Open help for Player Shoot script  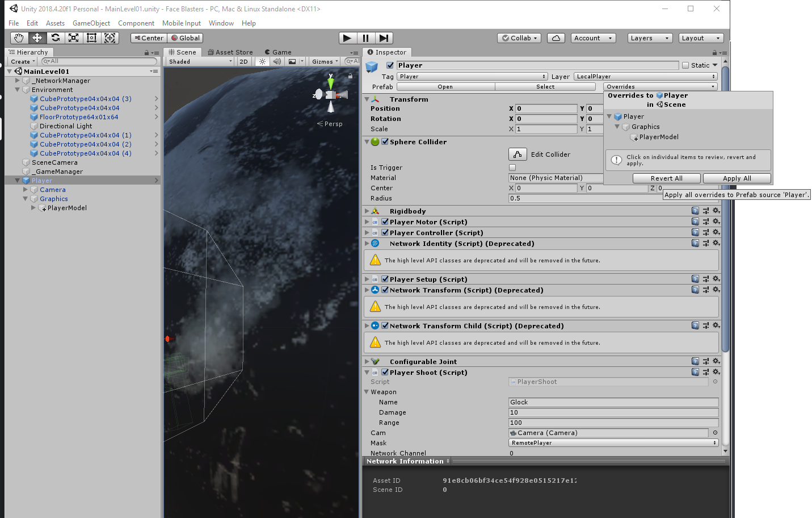coord(695,372)
